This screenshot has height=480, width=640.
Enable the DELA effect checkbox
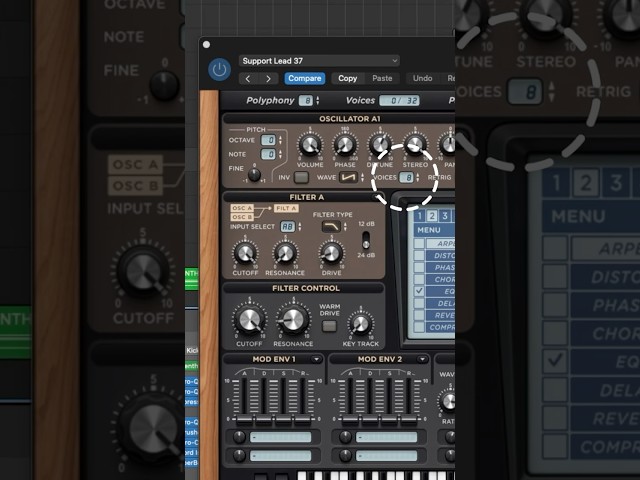[x=419, y=303]
